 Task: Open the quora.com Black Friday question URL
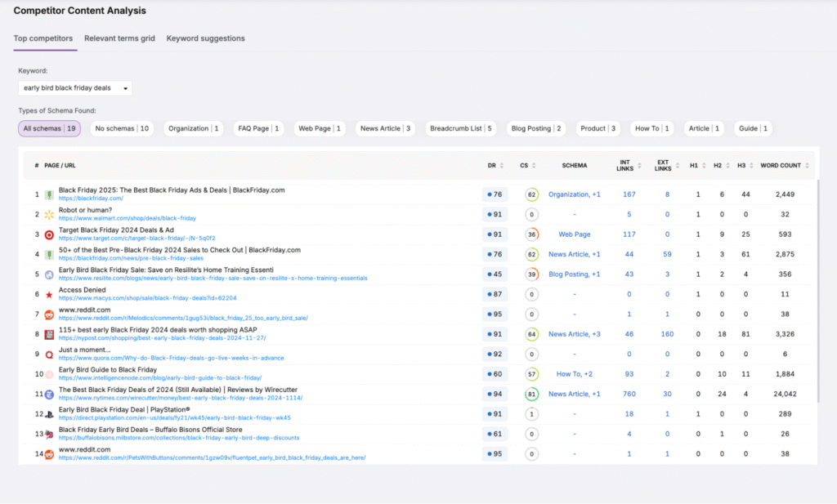coord(172,358)
